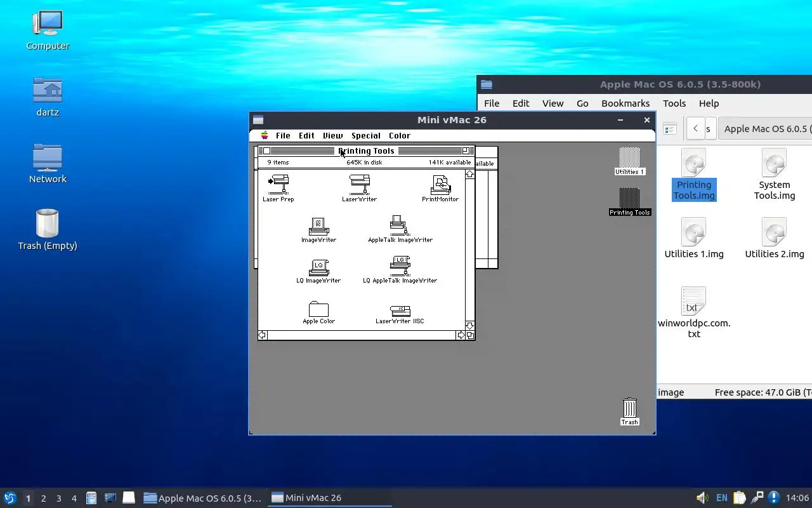Switch to workspace 1
The height and width of the screenshot is (508, 812).
[28, 498]
